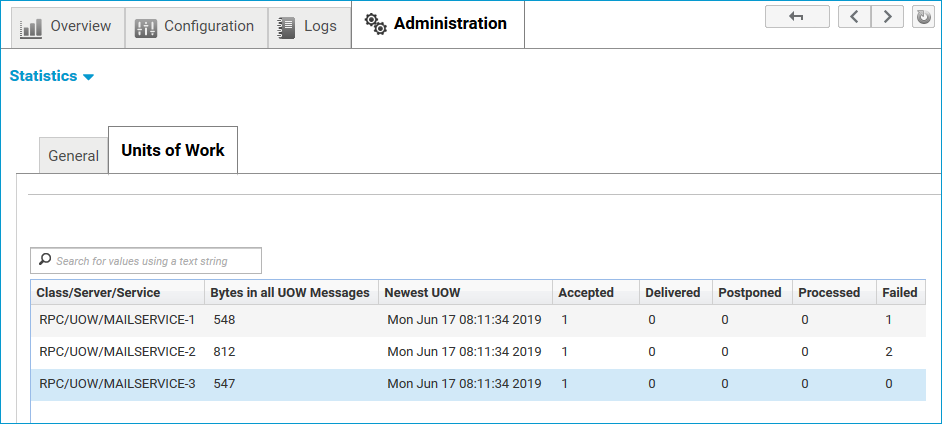The width and height of the screenshot is (942, 424).
Task: Sort by Failed column header
Action: tap(901, 292)
